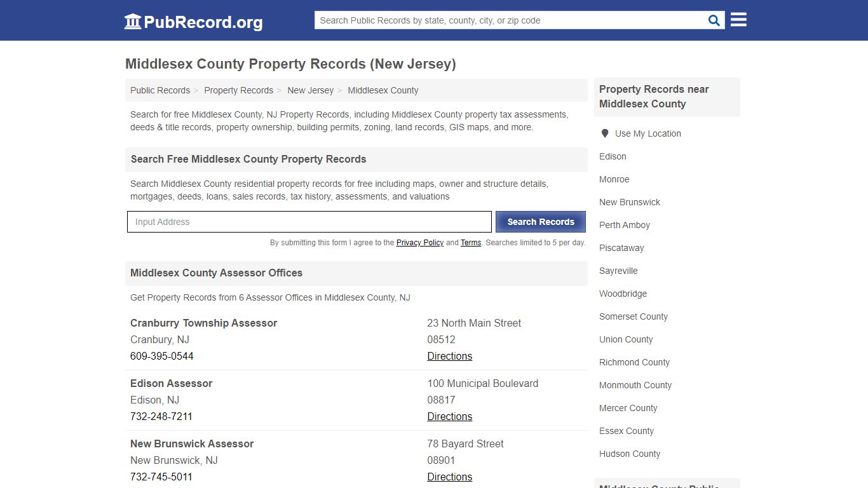Click the magnifier search icon
This screenshot has width=868, height=488.
(x=714, y=20)
